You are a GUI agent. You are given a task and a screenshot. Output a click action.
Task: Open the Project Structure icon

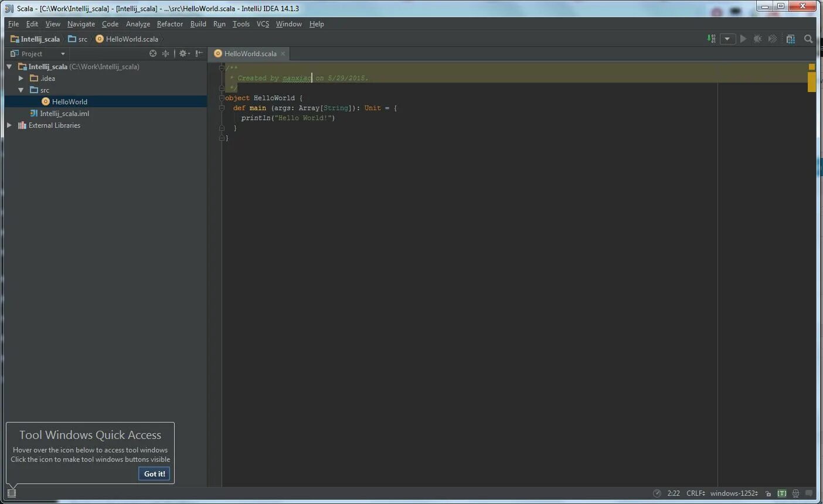coord(791,39)
